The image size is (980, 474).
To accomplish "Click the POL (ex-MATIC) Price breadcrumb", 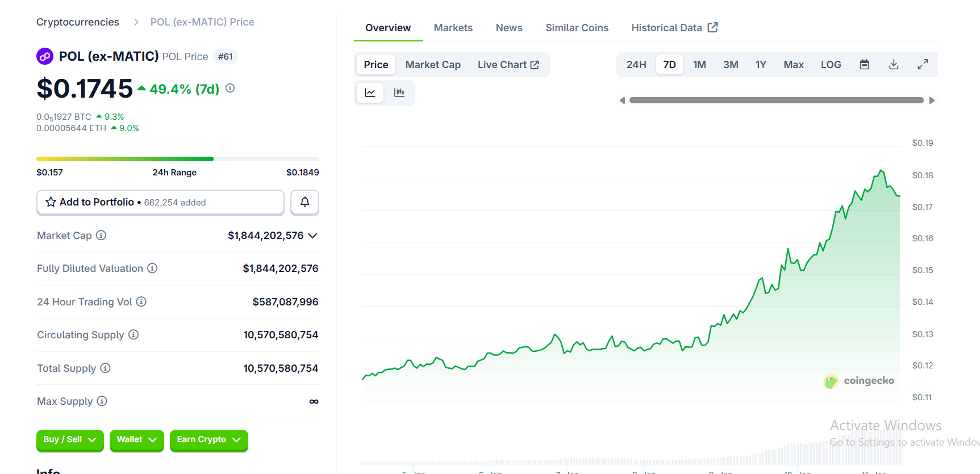I will pos(202,22).
